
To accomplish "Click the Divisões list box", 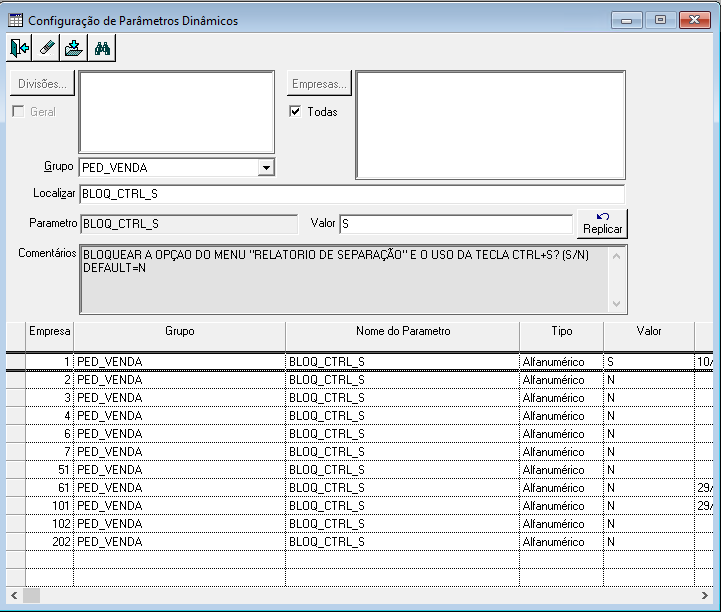I will (177, 112).
